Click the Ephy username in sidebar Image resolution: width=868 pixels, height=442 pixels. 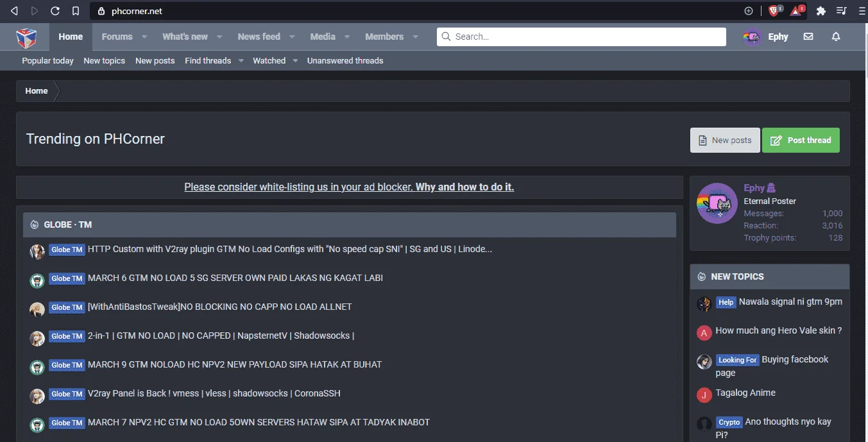754,188
